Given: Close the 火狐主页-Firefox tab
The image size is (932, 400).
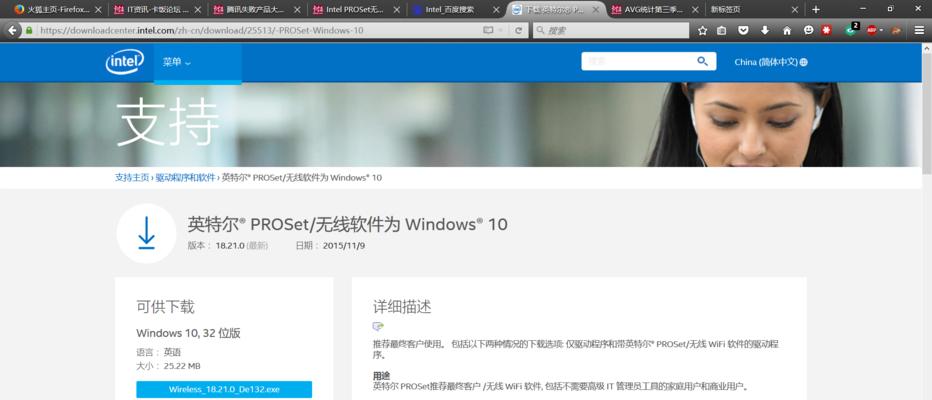Looking at the screenshot, I should coord(99,10).
